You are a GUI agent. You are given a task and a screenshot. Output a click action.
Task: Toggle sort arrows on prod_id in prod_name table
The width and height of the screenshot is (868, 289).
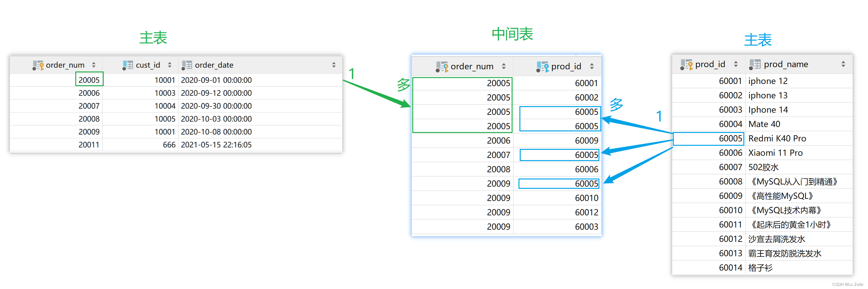click(x=736, y=64)
